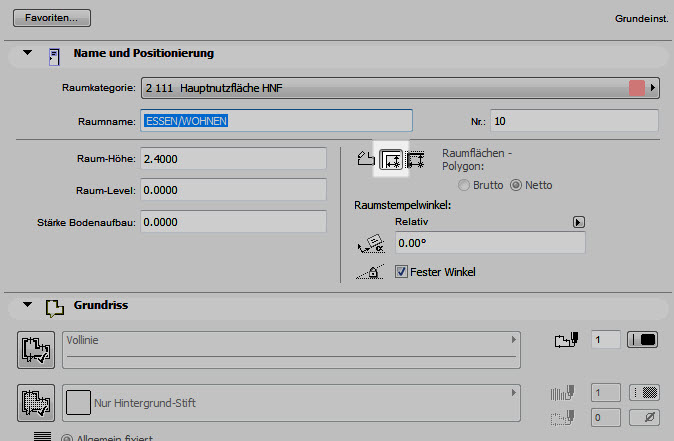Click the Raum-Höhe field 2.4000
The height and width of the screenshot is (441, 674).
point(233,159)
